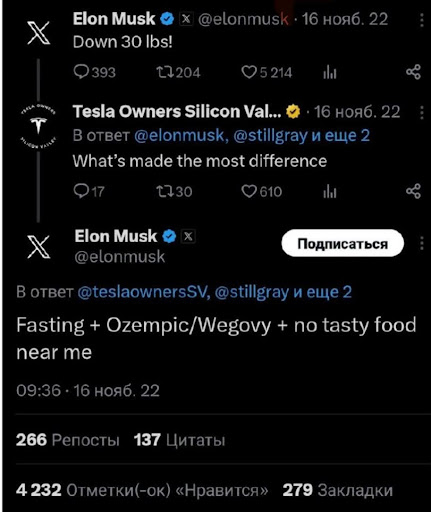Open the @elonmusk mention in the reply
This screenshot has height=512, width=431.
181,135
